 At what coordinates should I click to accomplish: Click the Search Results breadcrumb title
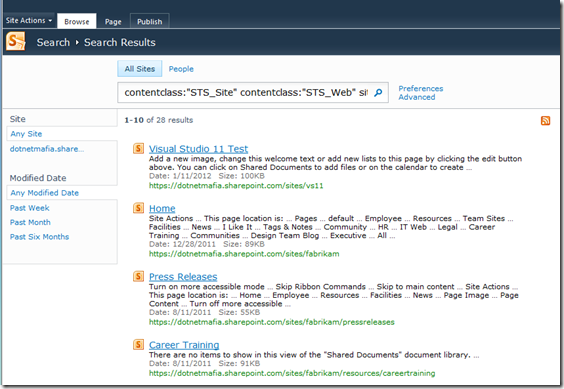120,42
